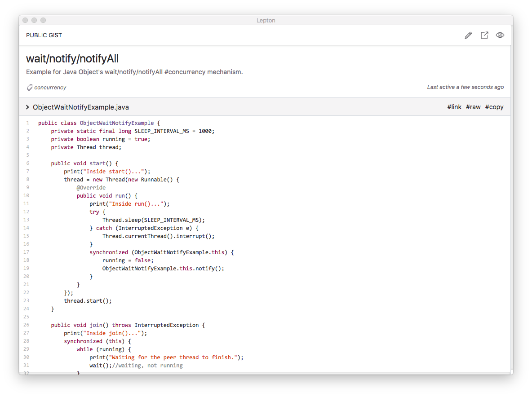Click the 'Waiting for the peer thread' line
Screen dimensions: 532x397
(x=167, y=357)
